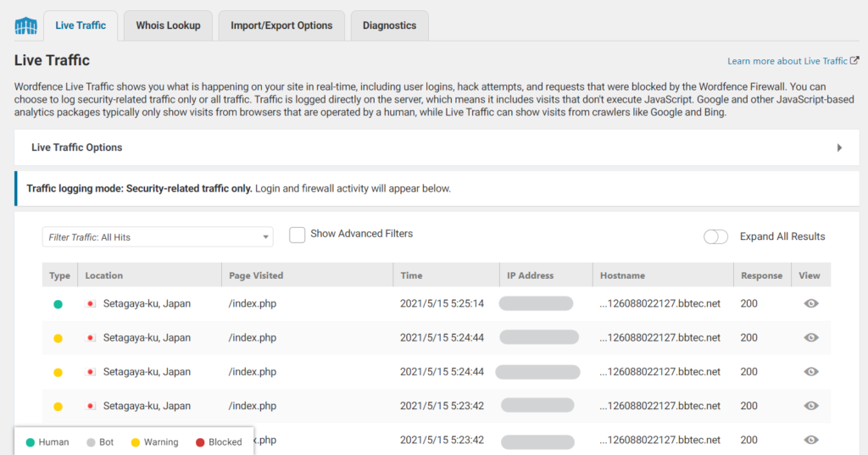Click the Live Traffic Options heading
Image resolution: width=868 pixels, height=455 pixels.
(x=77, y=147)
